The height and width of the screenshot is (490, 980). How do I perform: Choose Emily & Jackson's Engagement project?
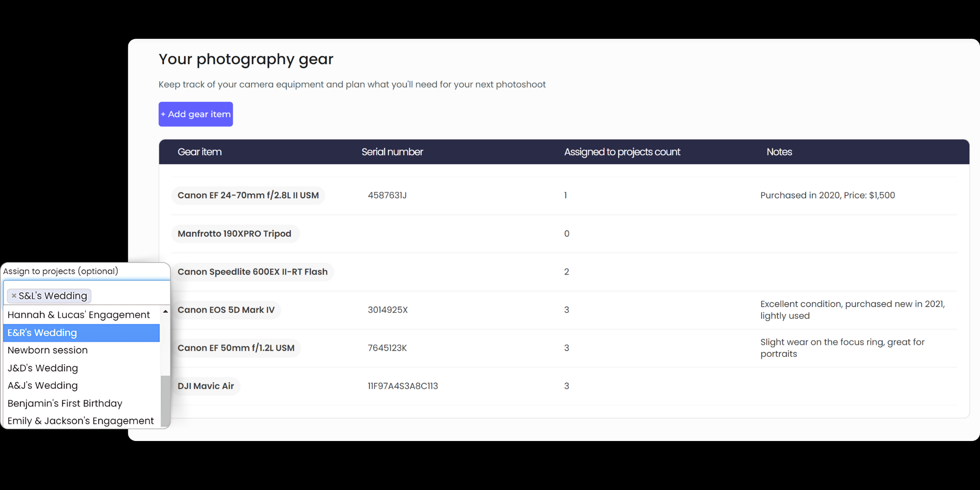pos(81,421)
